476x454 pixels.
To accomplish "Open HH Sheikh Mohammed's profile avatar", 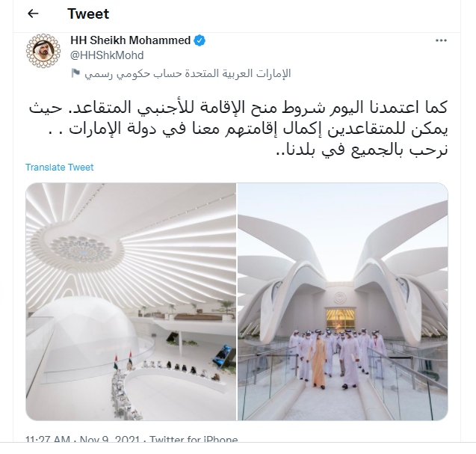I will pos(43,50).
